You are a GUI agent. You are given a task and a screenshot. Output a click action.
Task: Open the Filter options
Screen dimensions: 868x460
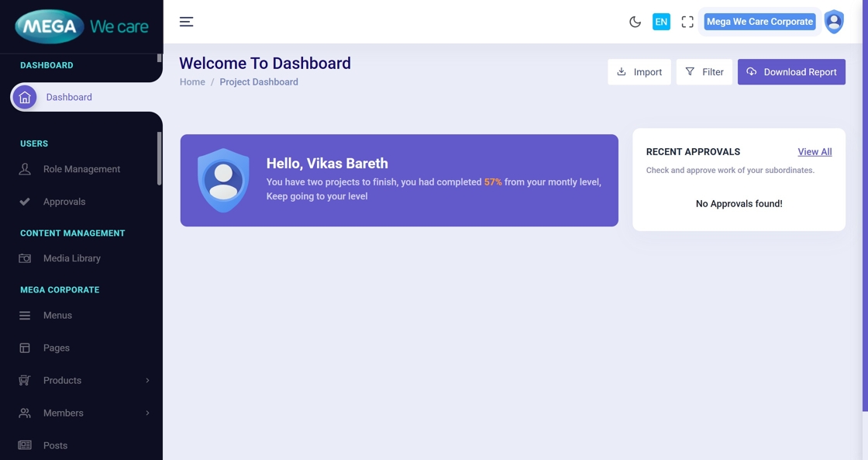coord(704,72)
